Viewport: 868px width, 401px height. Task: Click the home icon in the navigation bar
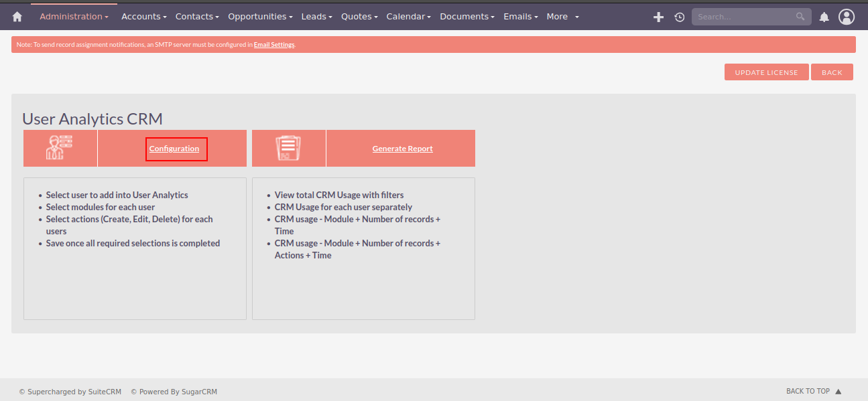pyautogui.click(x=16, y=16)
